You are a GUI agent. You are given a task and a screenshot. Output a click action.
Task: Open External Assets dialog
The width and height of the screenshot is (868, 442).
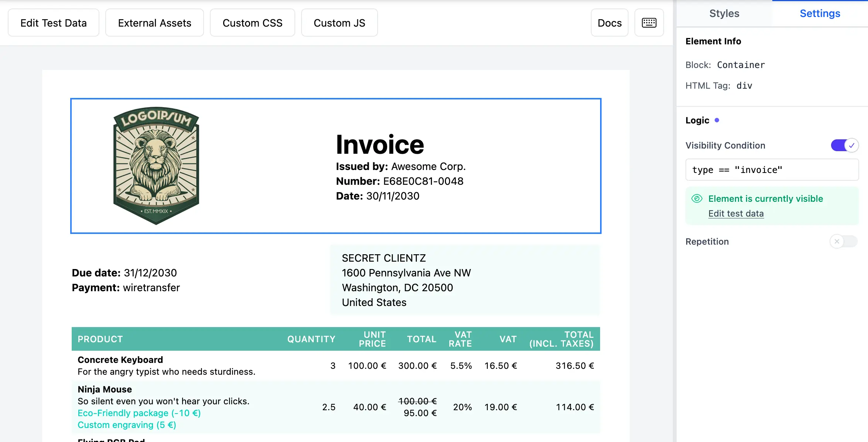coord(154,23)
